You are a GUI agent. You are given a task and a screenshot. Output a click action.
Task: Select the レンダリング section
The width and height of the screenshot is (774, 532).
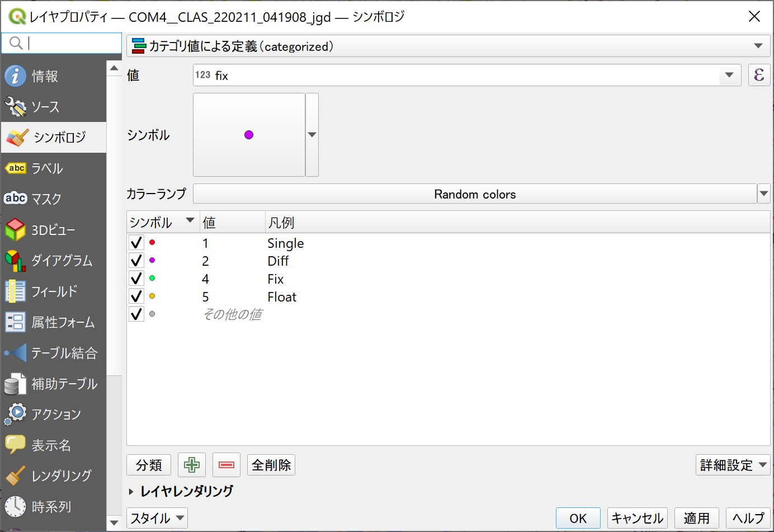pos(53,475)
